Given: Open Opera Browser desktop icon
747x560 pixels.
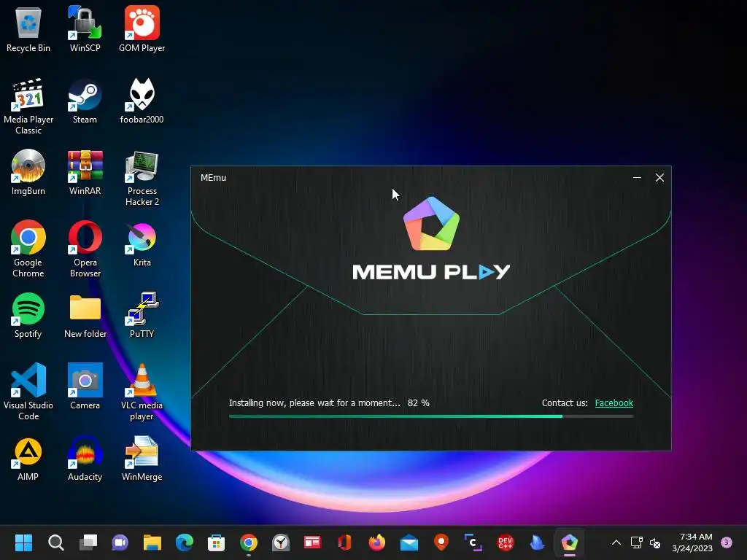Looking at the screenshot, I should (x=85, y=249).
